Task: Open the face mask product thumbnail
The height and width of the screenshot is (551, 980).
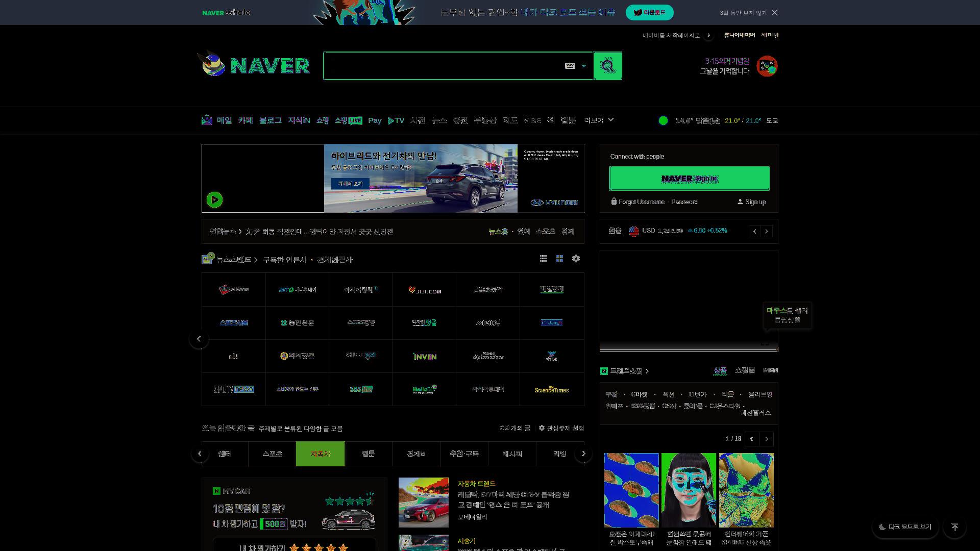Action: point(689,490)
